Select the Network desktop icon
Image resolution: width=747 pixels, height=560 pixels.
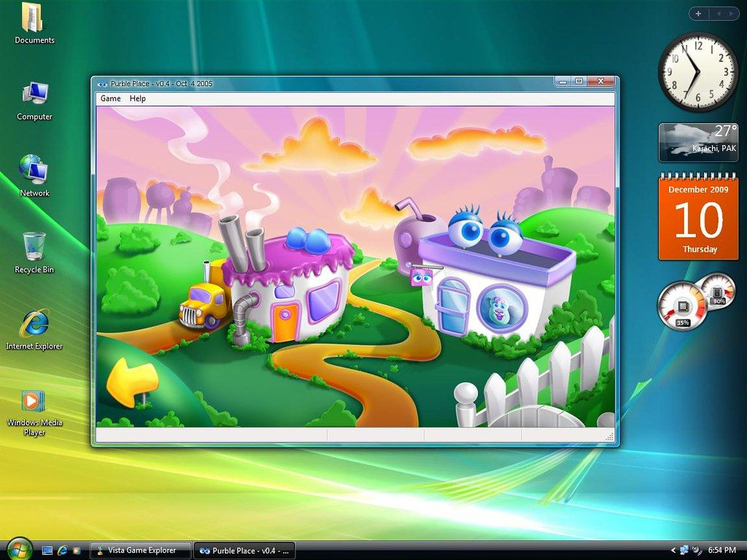click(34, 176)
